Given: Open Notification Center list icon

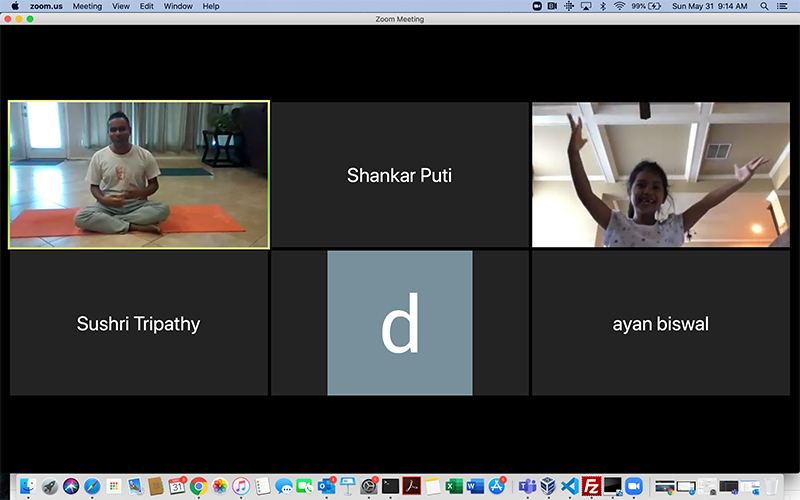Looking at the screenshot, I should click(x=782, y=6).
